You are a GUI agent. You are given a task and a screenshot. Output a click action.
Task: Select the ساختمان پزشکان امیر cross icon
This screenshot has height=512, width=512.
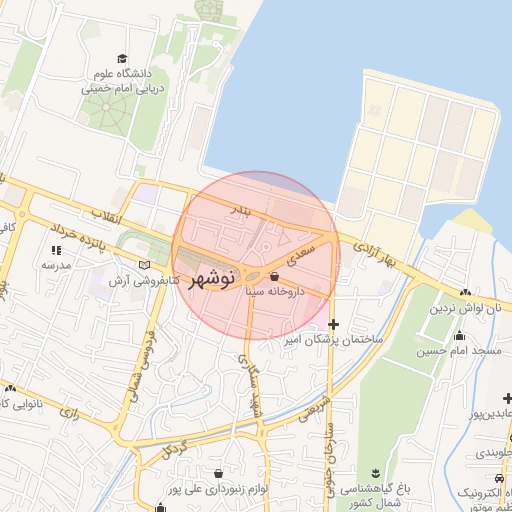coord(333,324)
